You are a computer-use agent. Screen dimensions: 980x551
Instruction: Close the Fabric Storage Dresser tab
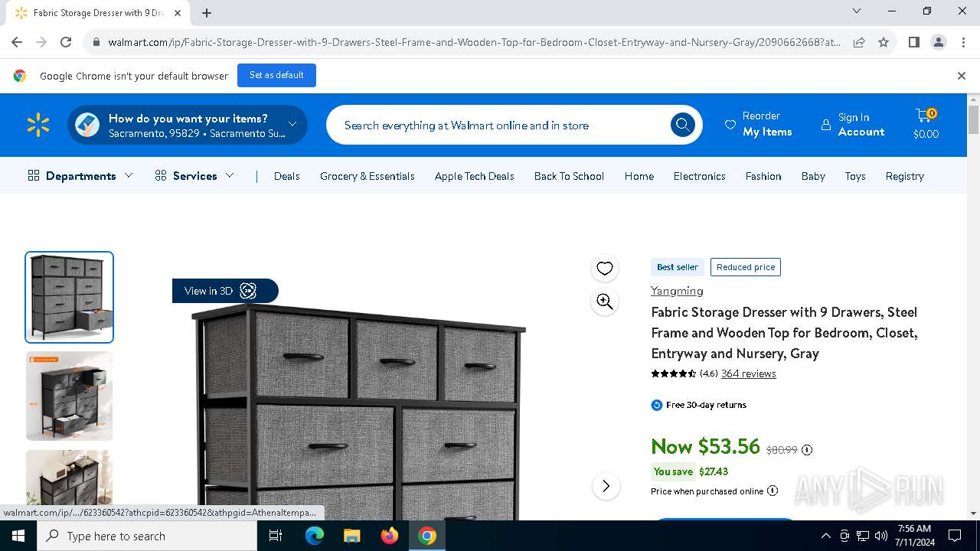pos(178,13)
